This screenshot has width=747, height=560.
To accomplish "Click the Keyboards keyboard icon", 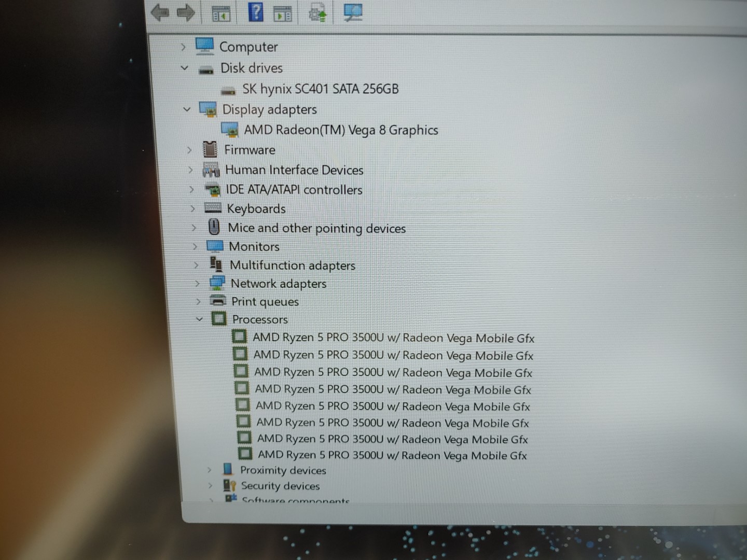I will point(213,208).
